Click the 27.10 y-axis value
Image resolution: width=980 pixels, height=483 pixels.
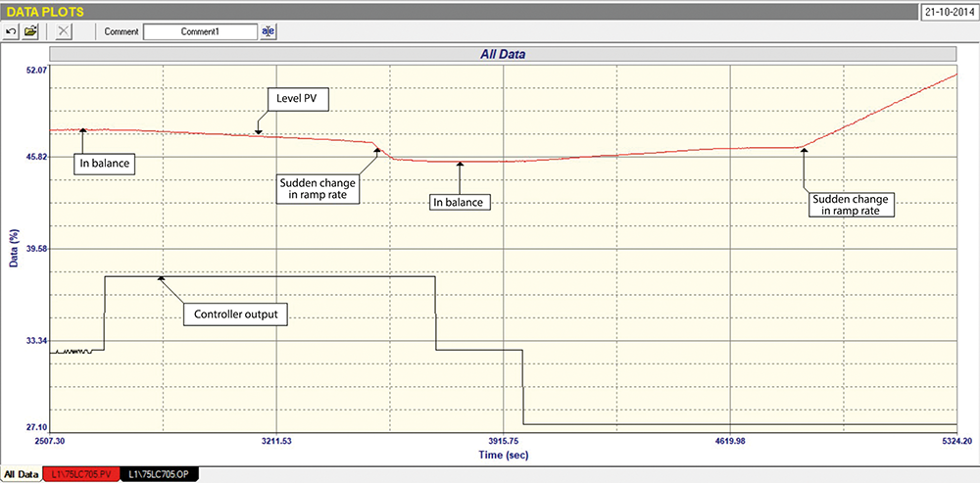click(35, 428)
